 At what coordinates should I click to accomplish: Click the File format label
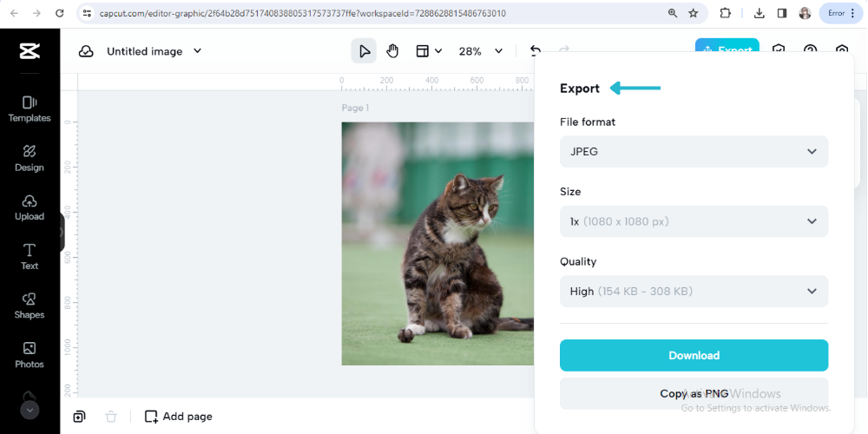pyautogui.click(x=588, y=122)
